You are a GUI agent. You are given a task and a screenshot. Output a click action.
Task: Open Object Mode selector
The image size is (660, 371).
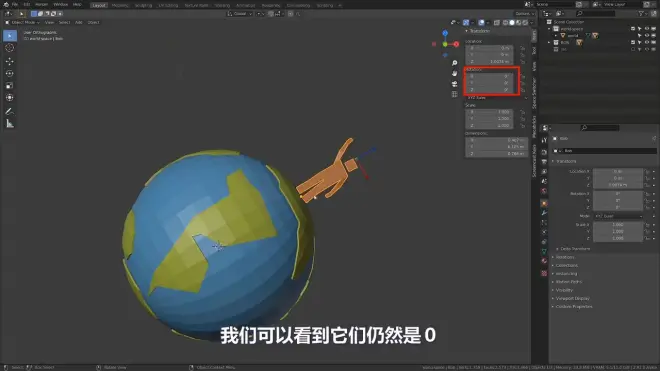(23, 22)
